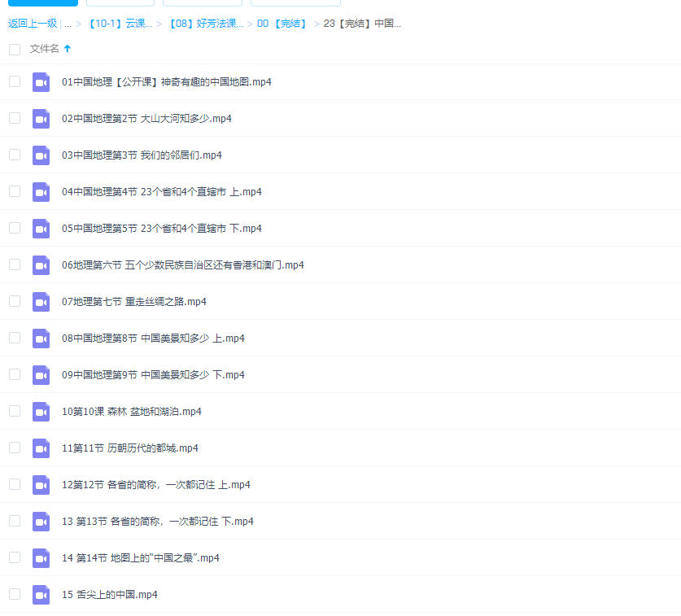This screenshot has width=681, height=616.
Task: Click video icon for 01中国地理 公开课 file
Action: pos(41,82)
